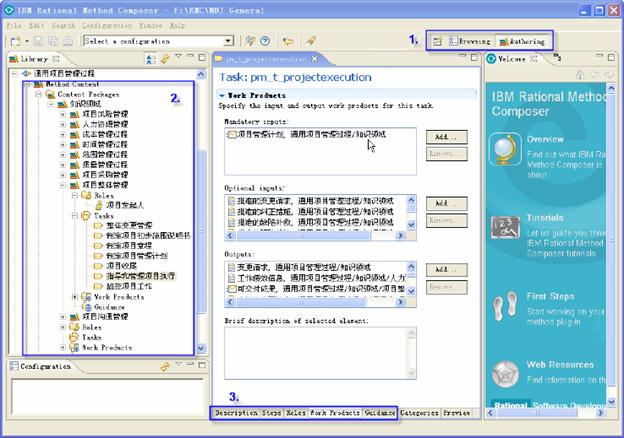
Task: Select the 项目收尾 task in the tree
Action: 121,266
